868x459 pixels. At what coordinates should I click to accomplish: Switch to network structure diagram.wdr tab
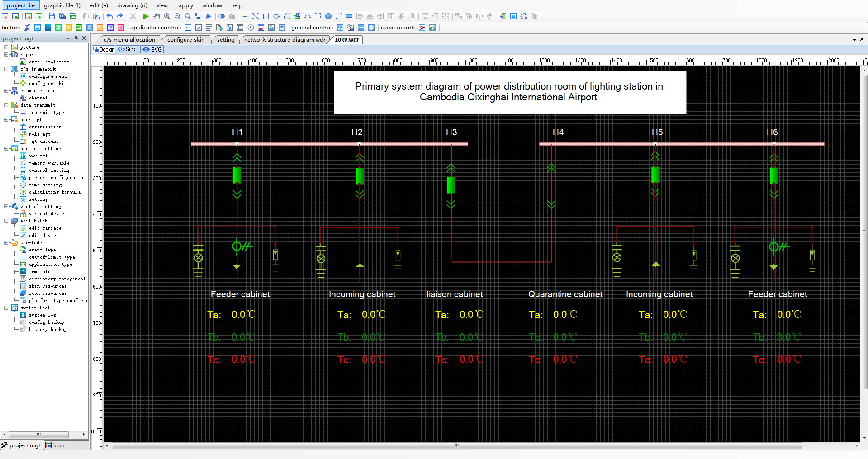tap(285, 40)
